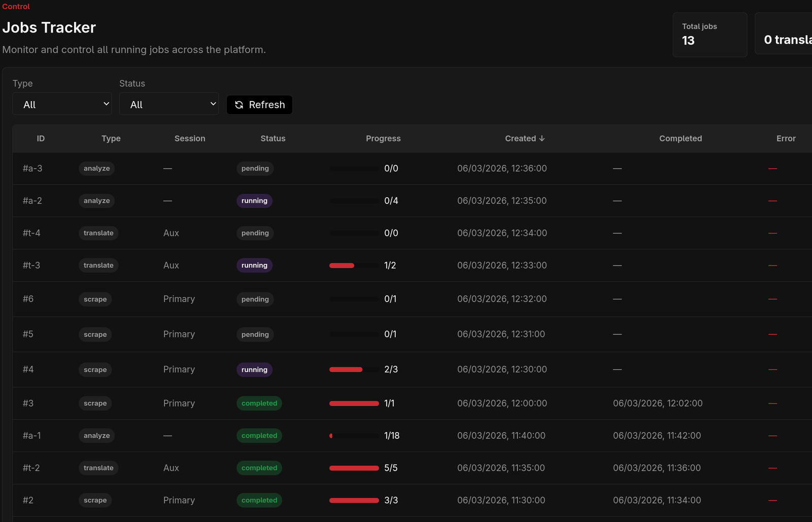Click the Control breadcrumb label

point(16,7)
